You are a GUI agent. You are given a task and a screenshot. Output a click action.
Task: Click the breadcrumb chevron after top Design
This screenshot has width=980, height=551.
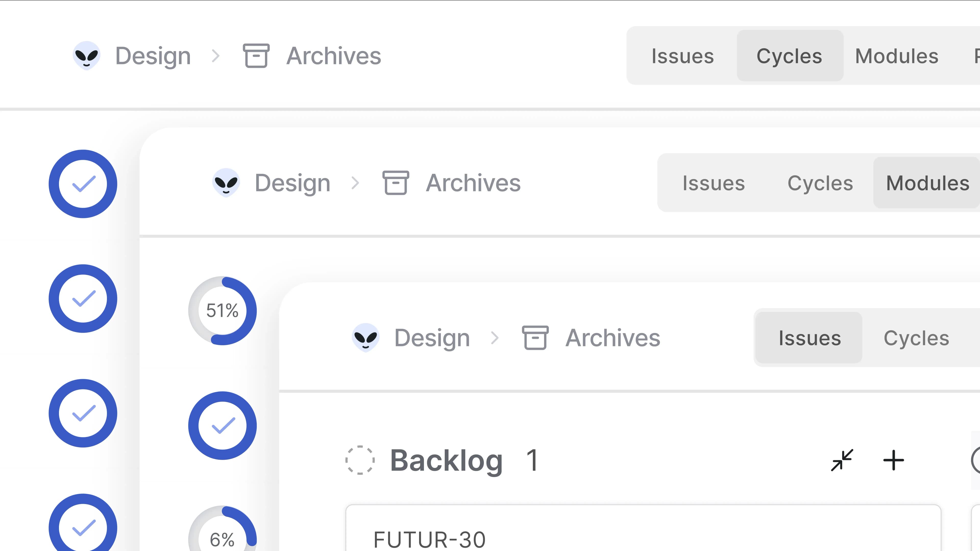point(216,56)
